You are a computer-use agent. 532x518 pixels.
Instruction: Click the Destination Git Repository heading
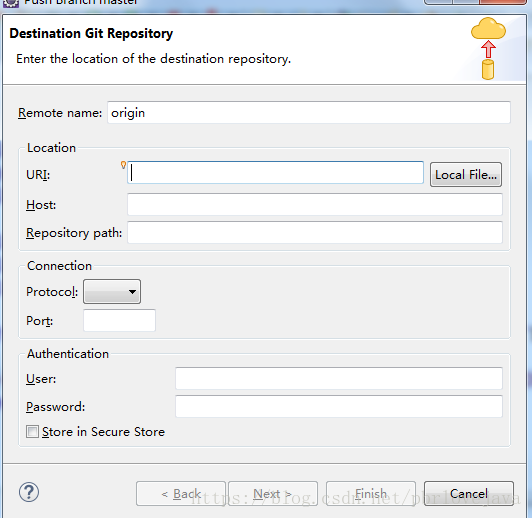(91, 34)
